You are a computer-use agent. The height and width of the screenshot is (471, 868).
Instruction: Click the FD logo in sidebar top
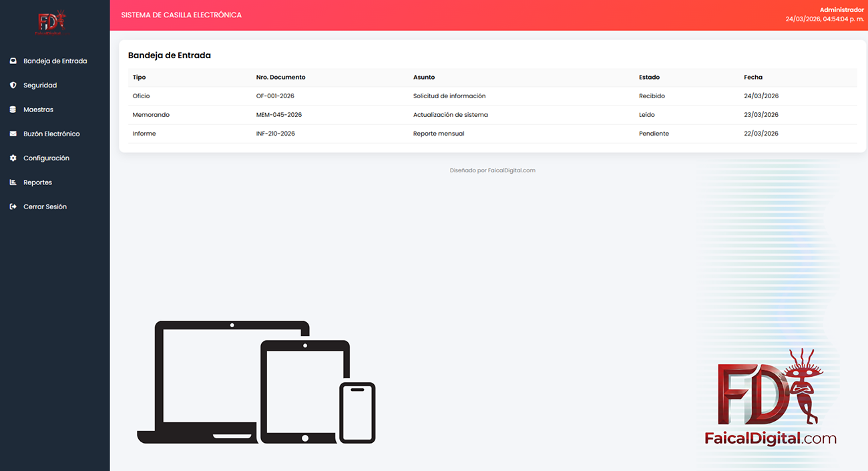coord(53,23)
